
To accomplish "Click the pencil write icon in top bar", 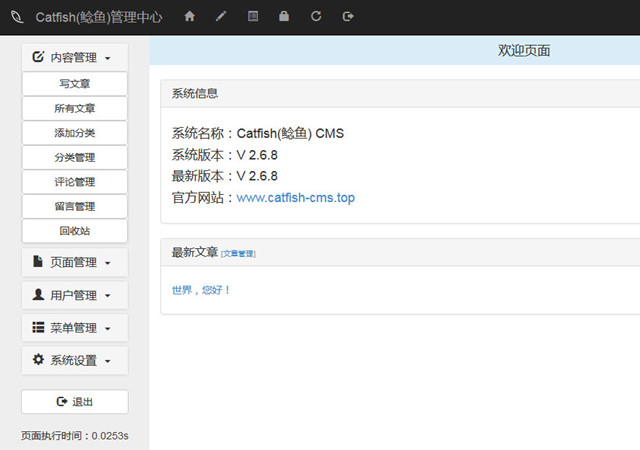I will [x=221, y=17].
